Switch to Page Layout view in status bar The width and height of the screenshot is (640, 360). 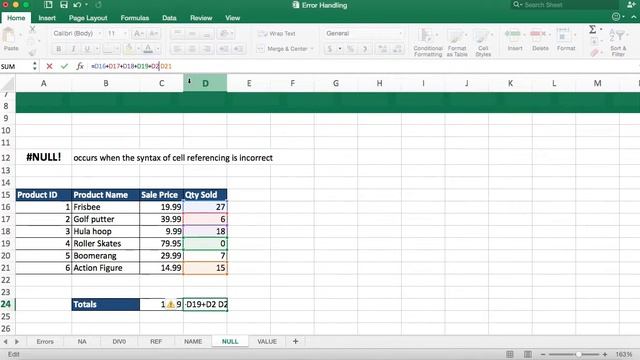tap(527, 354)
